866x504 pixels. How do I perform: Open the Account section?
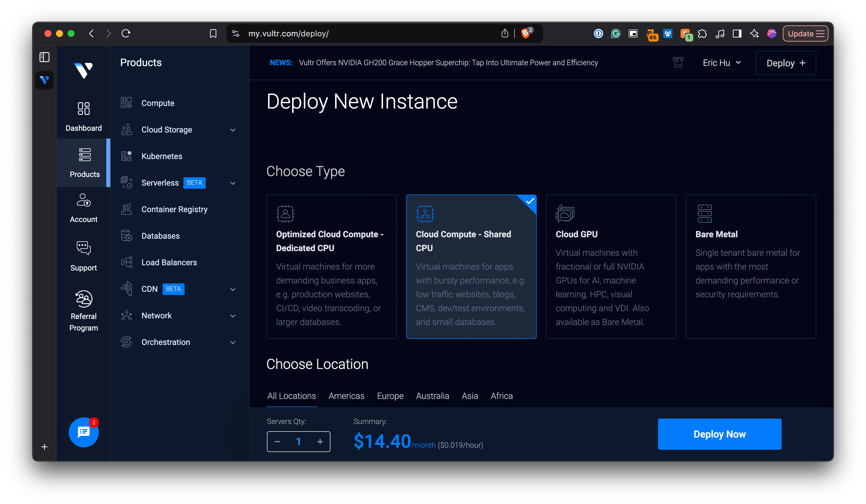(x=83, y=208)
